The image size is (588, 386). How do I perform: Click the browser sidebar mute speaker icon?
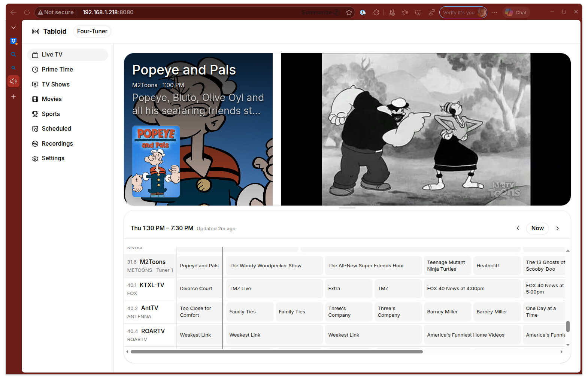tap(13, 81)
